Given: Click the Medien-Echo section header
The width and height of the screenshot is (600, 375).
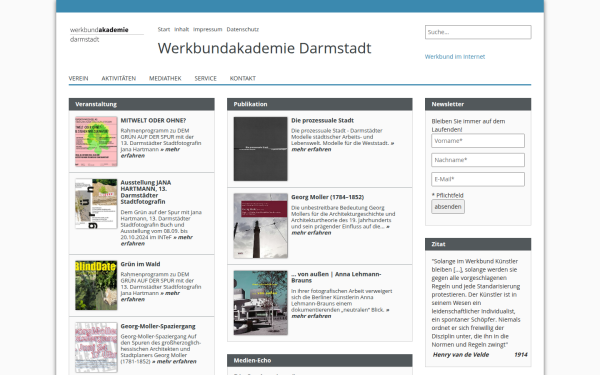Looking at the screenshot, I should 320,360.
